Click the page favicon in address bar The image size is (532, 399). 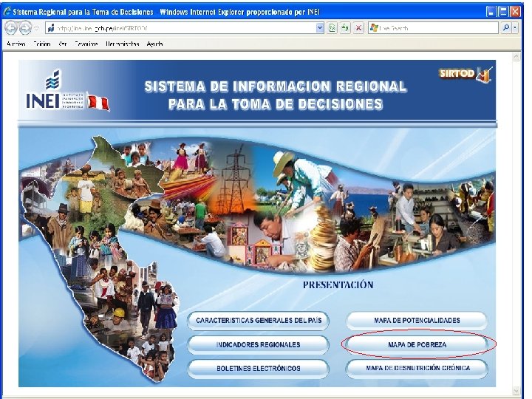pyautogui.click(x=51, y=28)
